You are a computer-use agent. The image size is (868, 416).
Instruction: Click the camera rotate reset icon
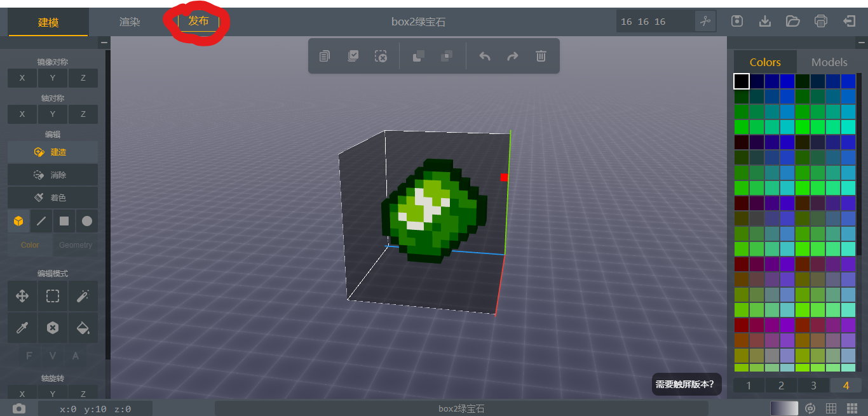point(810,408)
